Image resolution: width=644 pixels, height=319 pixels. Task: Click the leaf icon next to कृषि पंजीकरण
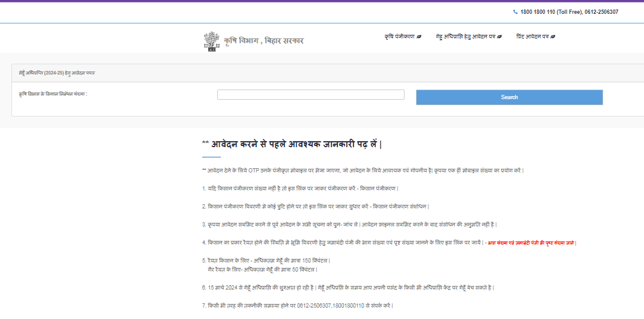pos(419,37)
